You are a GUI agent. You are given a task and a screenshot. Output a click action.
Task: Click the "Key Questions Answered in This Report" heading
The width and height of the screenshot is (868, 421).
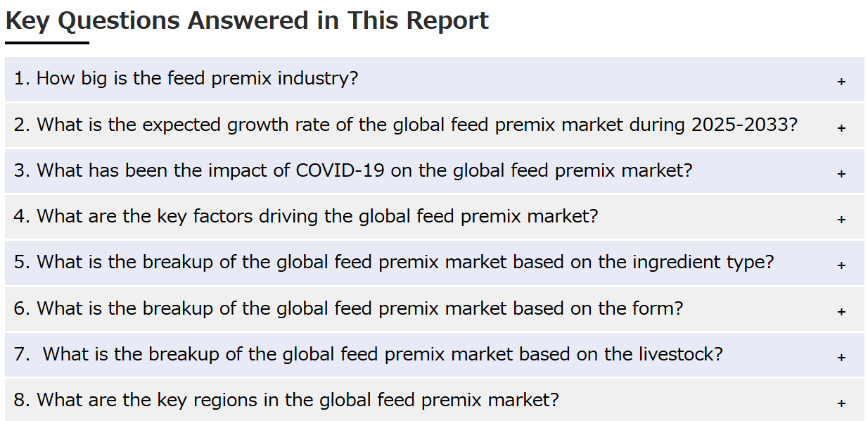click(x=247, y=20)
